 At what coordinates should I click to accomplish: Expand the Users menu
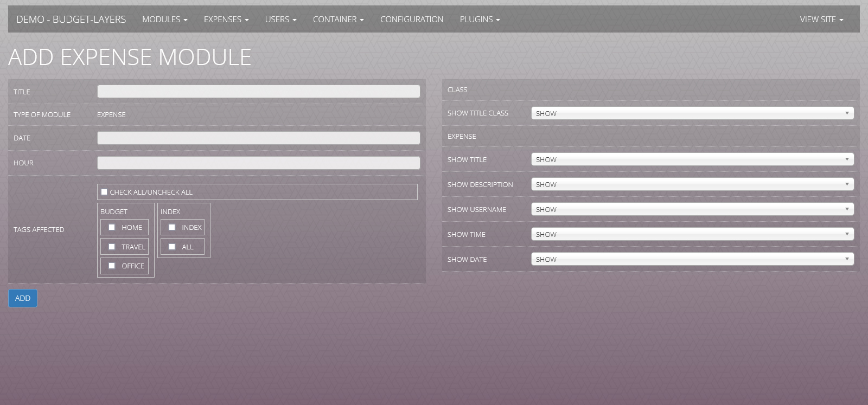[280, 20]
